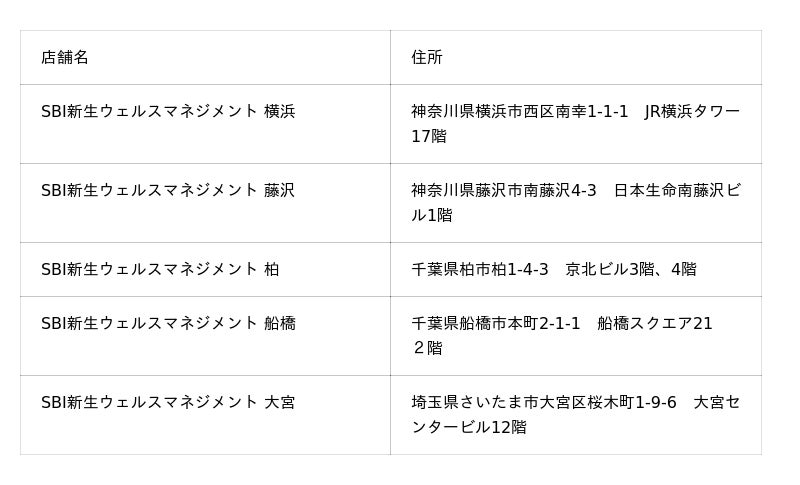Click the 千葉県船橋市本町2-1-1 address text

pyautogui.click(x=496, y=323)
